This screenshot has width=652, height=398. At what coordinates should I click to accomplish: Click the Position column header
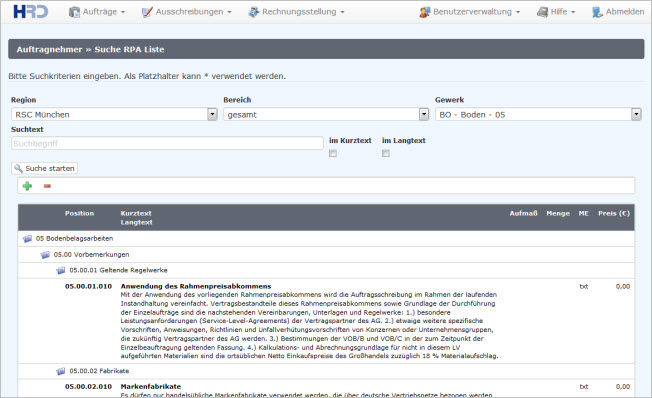coord(79,213)
